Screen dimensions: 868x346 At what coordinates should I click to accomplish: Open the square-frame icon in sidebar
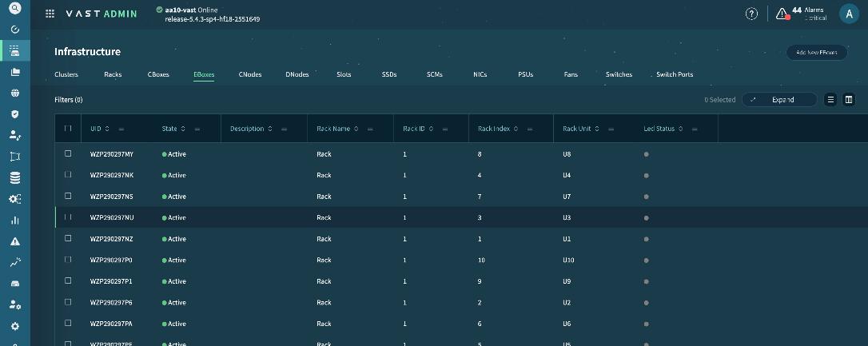coord(15,157)
